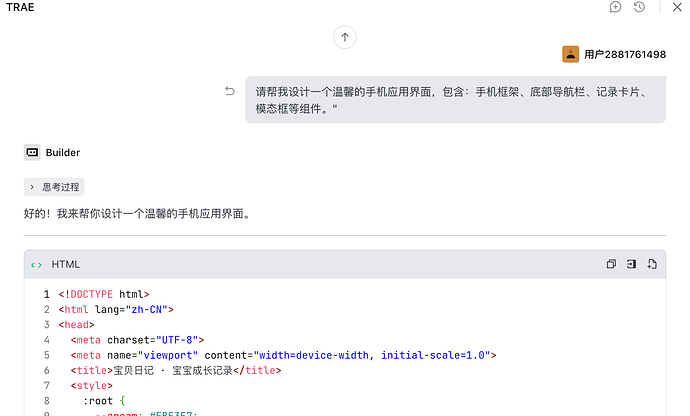Click the scroll-up arrow circle button
Screen dimensions: 690x416
click(345, 37)
